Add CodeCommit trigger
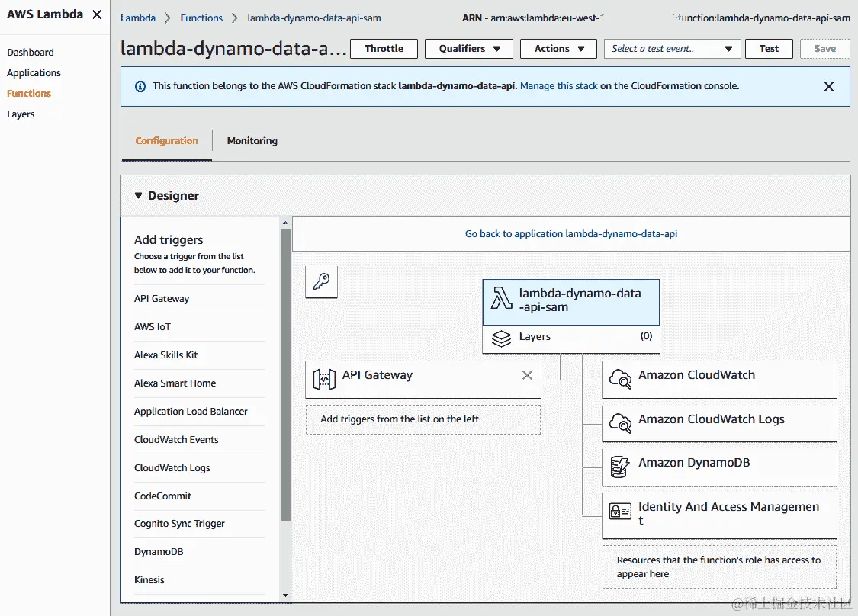The width and height of the screenshot is (858, 616). pos(162,496)
